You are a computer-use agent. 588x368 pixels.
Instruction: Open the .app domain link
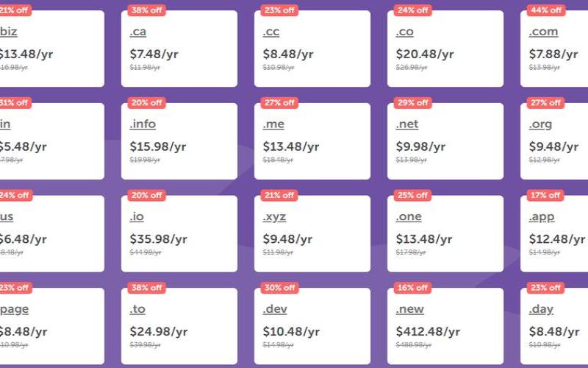coord(542,217)
